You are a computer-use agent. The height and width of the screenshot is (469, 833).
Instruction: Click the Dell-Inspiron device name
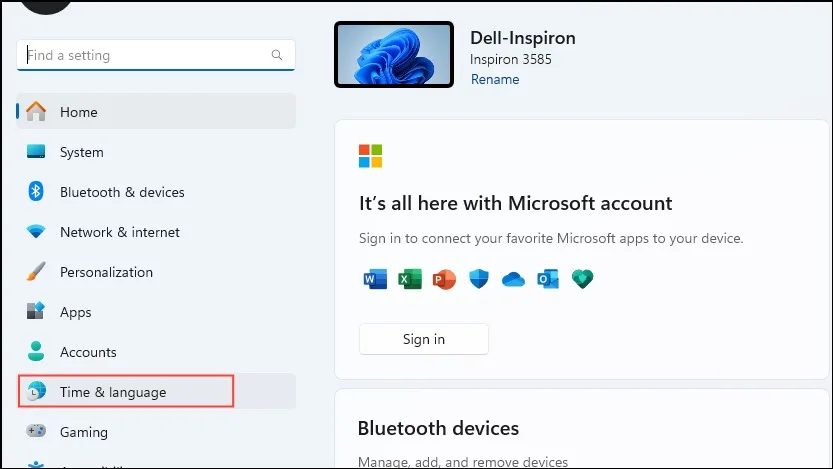coord(523,38)
